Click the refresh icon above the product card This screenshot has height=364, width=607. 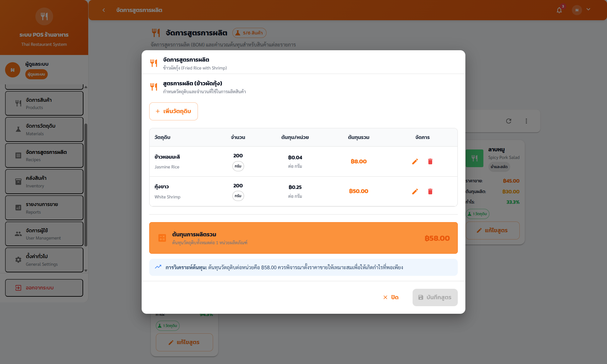[509, 121]
